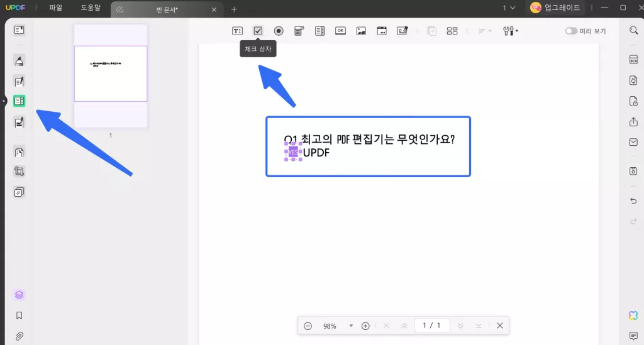Click the 업그레이드 upgrade button
The image size is (644, 345).
click(555, 8)
